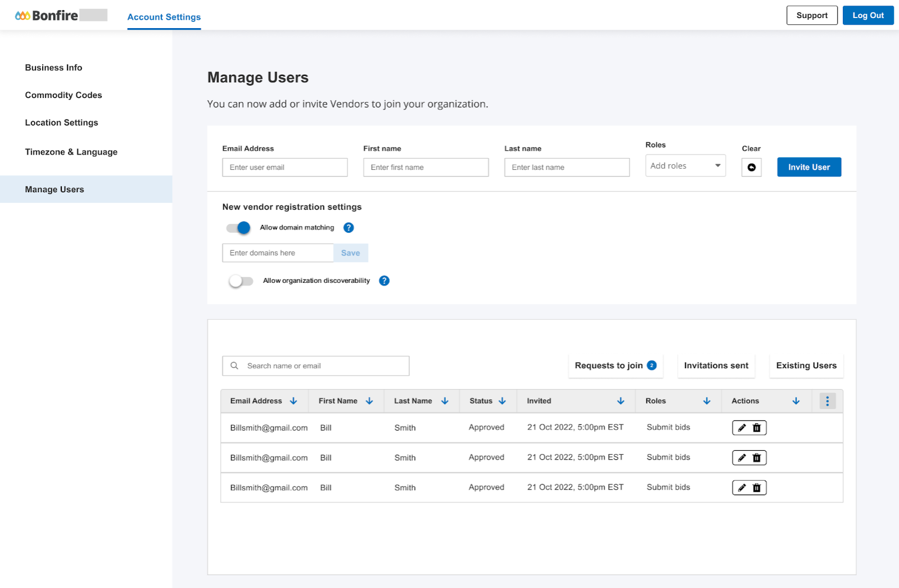Focus the Search name or email field
The width and height of the screenshot is (899, 588).
coord(316,366)
